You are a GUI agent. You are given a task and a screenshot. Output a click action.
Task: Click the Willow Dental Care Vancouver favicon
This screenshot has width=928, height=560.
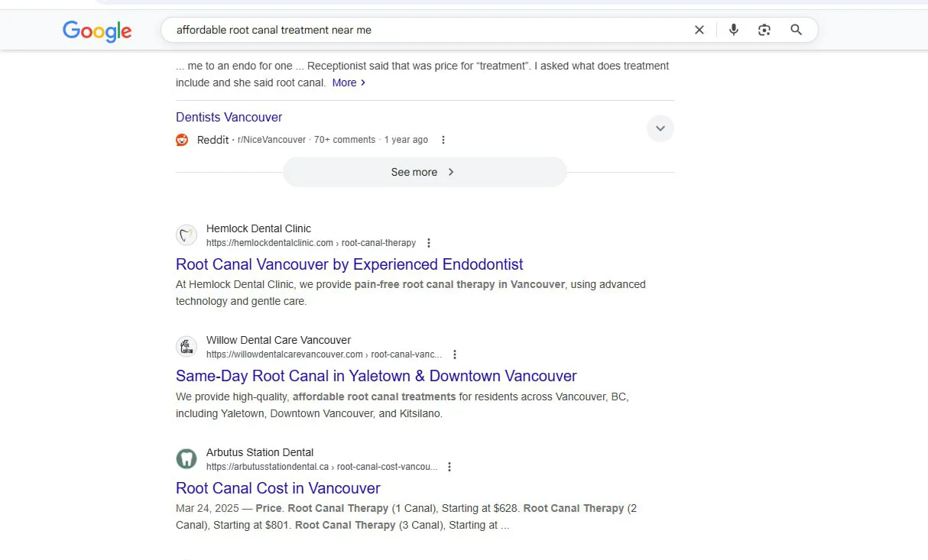(187, 346)
